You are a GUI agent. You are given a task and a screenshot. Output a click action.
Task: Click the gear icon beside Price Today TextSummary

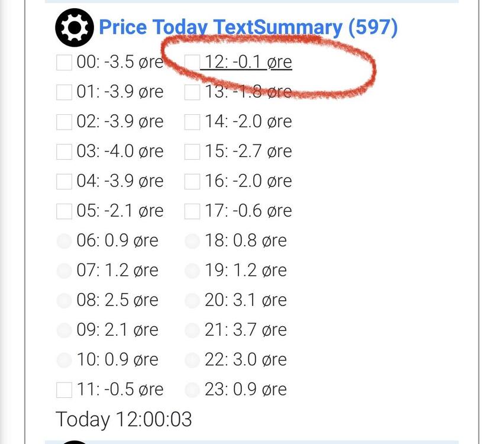(x=74, y=27)
